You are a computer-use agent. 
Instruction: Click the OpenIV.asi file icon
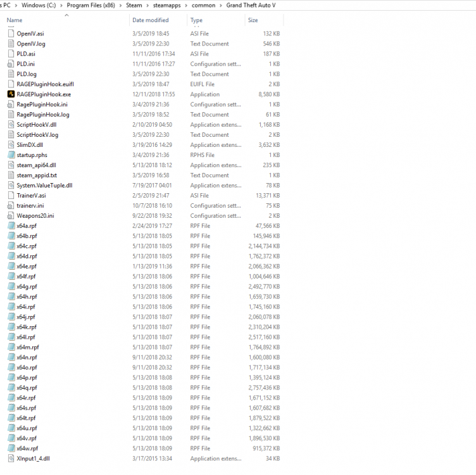click(x=11, y=34)
